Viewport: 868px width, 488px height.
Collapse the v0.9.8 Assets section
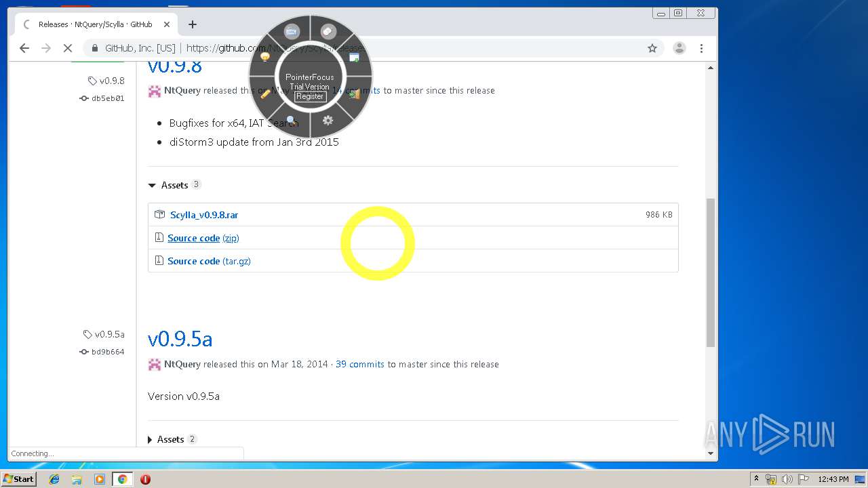tap(174, 185)
